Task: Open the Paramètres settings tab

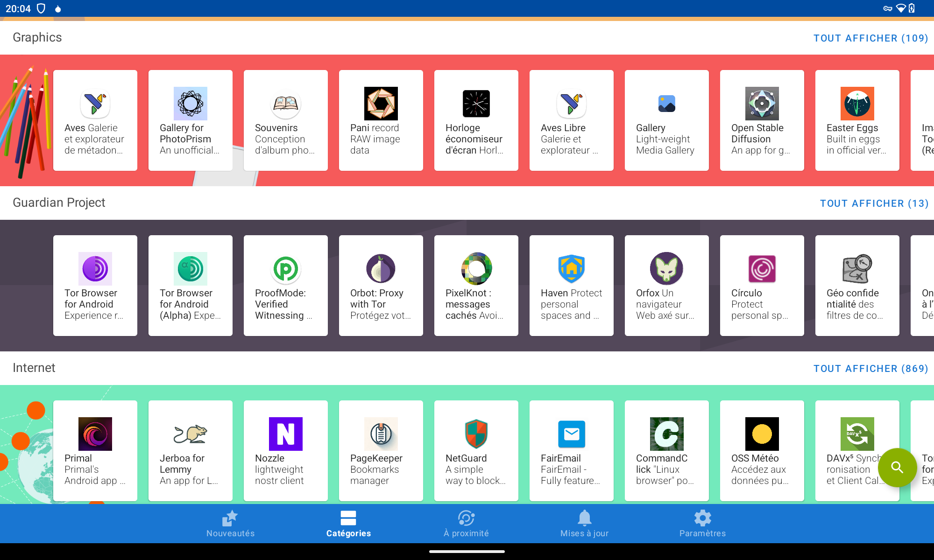Action: [702, 524]
